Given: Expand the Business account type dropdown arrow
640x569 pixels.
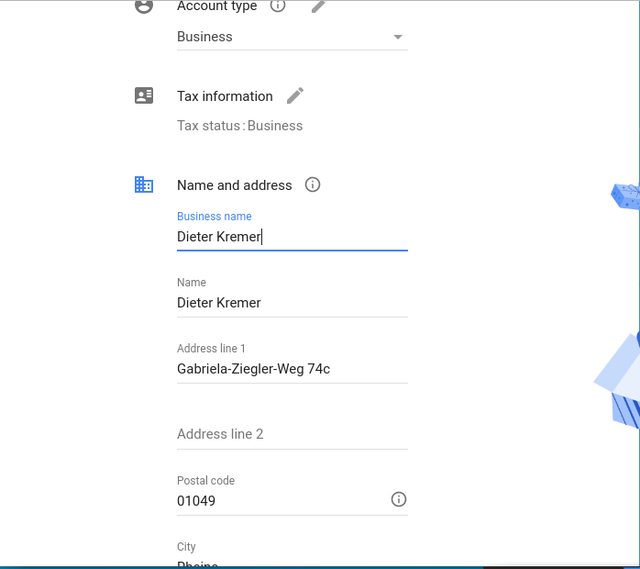Looking at the screenshot, I should (398, 37).
